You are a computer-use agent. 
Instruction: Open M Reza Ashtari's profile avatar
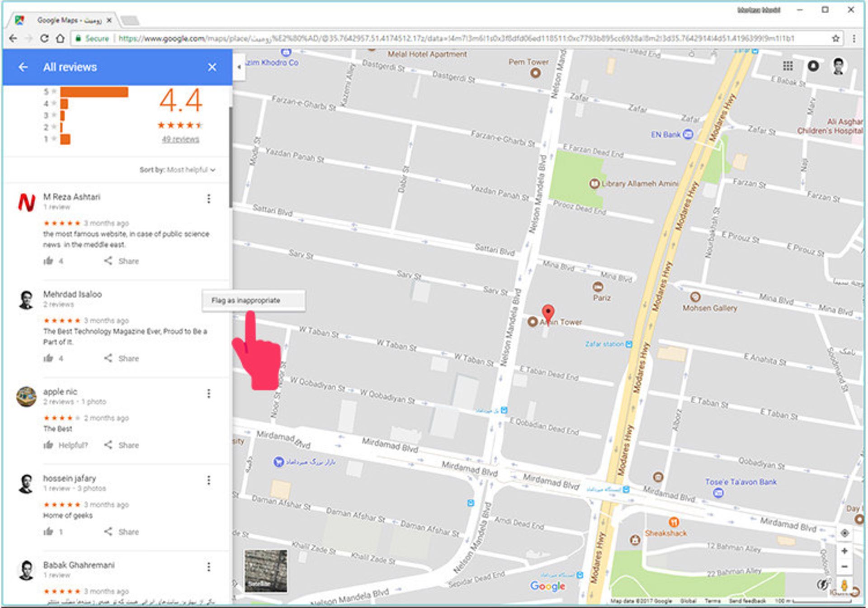[27, 202]
